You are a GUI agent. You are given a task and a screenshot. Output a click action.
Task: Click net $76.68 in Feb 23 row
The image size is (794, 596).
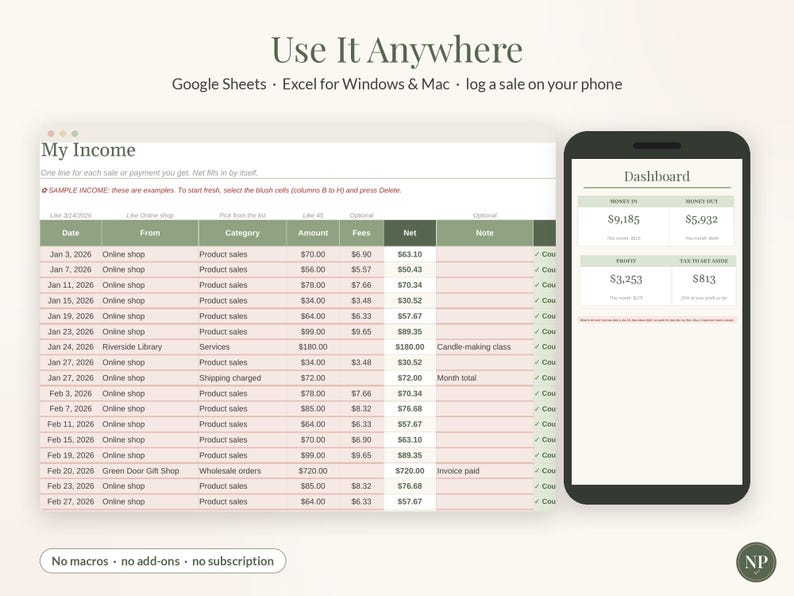tap(410, 486)
